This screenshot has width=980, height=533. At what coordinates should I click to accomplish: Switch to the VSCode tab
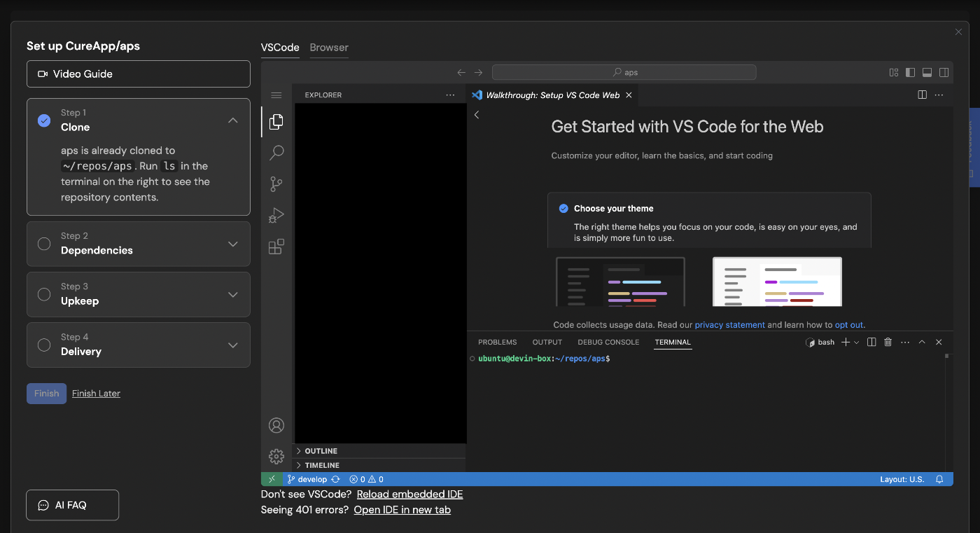(x=280, y=48)
